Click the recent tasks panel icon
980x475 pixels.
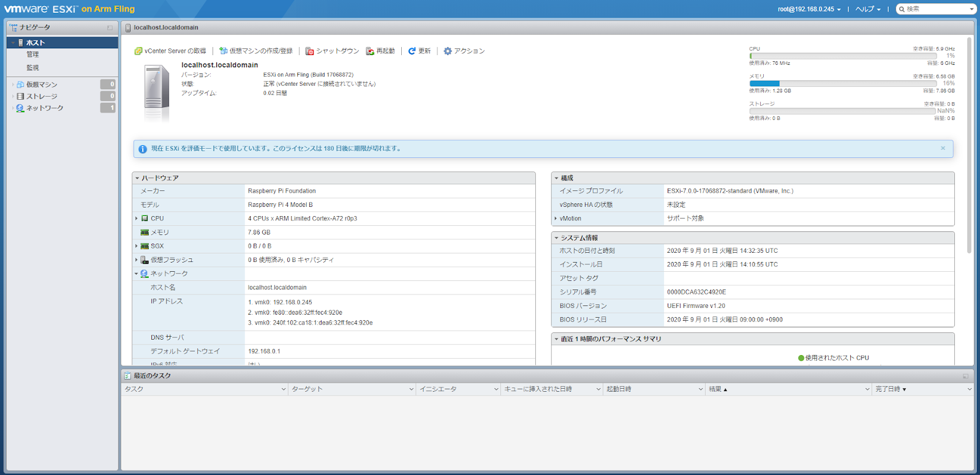[127, 376]
